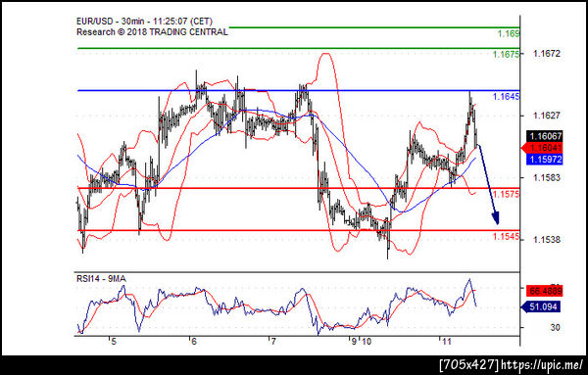Click the red 1.1545 support label
Viewport: 588px width, 375px height.
pyautogui.click(x=506, y=236)
